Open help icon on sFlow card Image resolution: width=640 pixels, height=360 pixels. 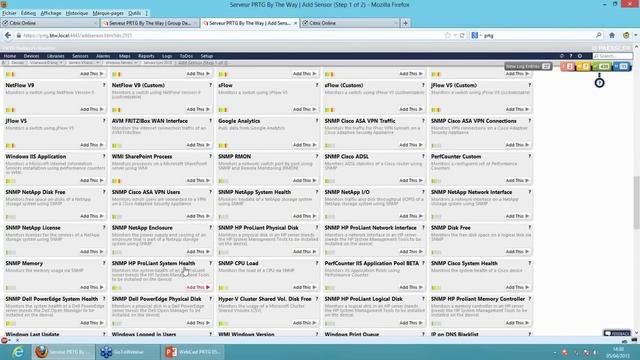(x=317, y=85)
